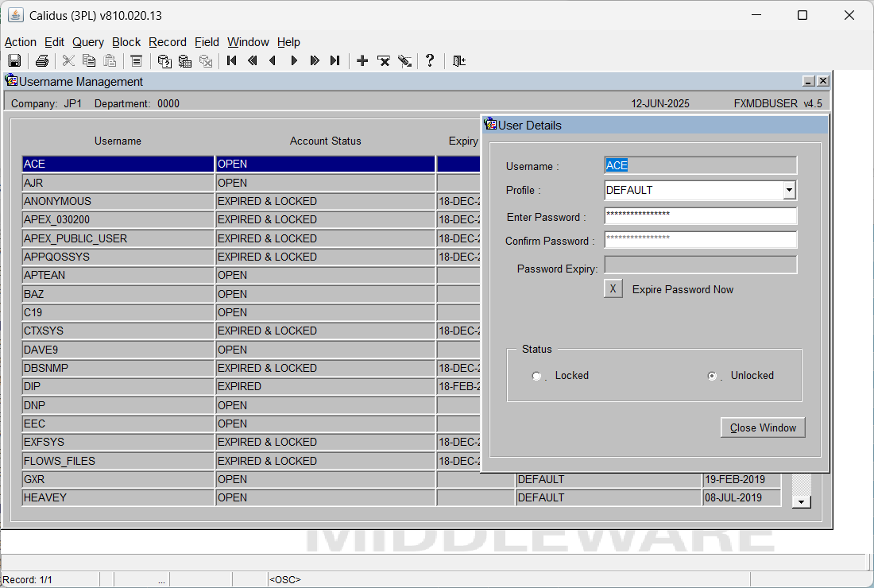The image size is (874, 588).
Task: Open the Query menu
Action: pyautogui.click(x=88, y=42)
